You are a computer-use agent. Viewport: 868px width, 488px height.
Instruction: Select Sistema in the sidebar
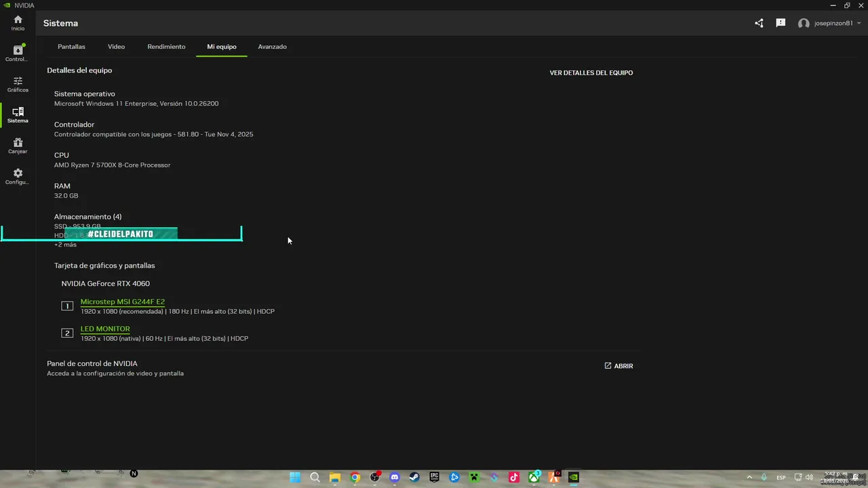18,115
